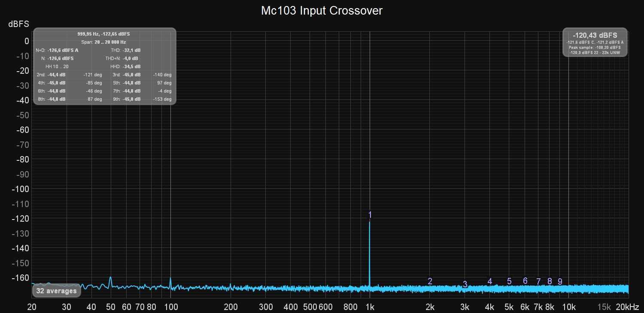Click harmonic marker 5 on the spectrum
644x313 pixels.
pyautogui.click(x=509, y=281)
